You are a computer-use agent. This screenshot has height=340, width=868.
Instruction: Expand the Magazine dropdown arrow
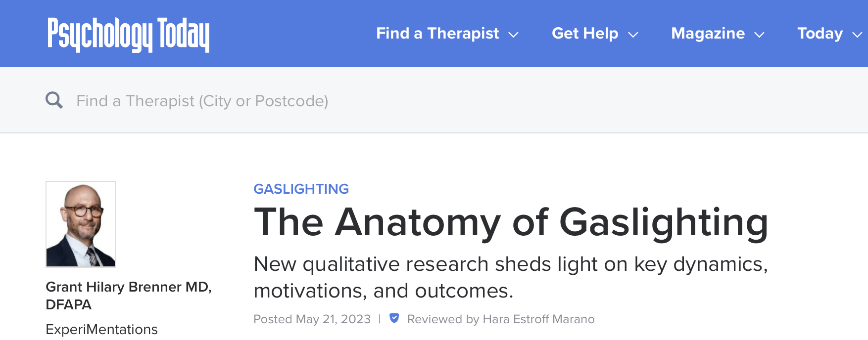tap(759, 35)
